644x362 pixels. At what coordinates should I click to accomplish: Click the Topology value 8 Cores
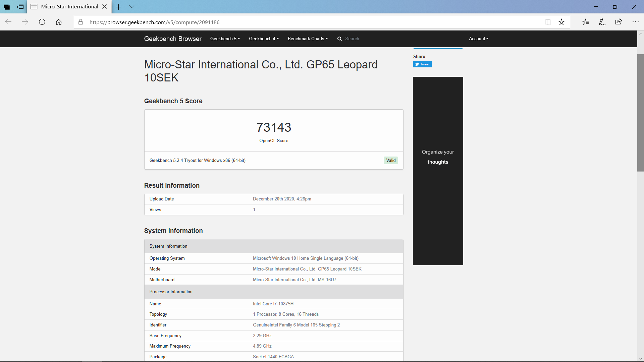point(286,314)
